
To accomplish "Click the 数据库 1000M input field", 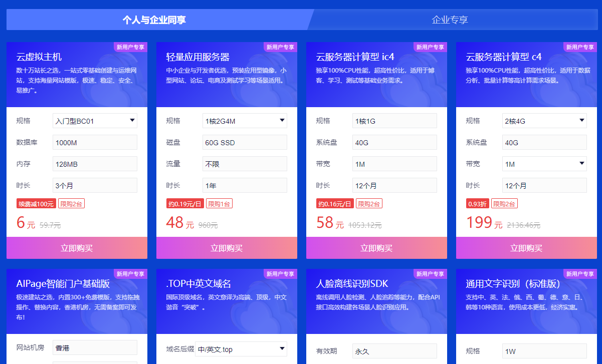I will 95,142.
